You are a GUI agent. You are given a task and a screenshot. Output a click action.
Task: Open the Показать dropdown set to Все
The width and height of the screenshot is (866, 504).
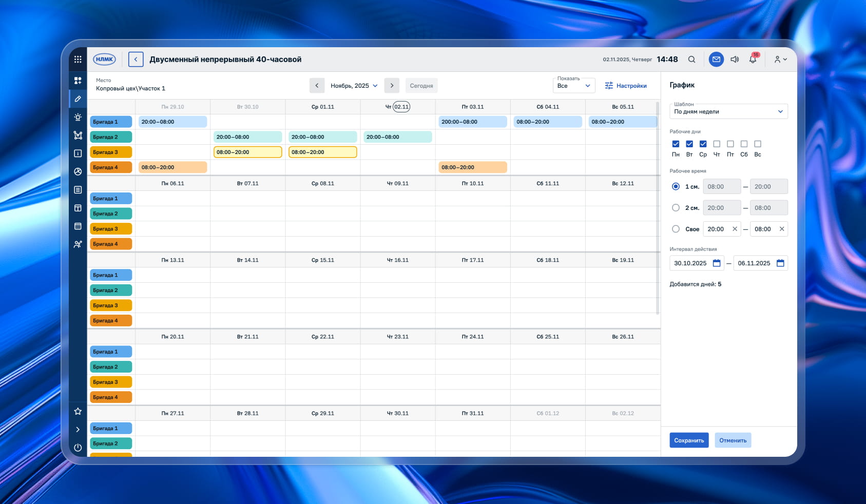click(x=574, y=85)
